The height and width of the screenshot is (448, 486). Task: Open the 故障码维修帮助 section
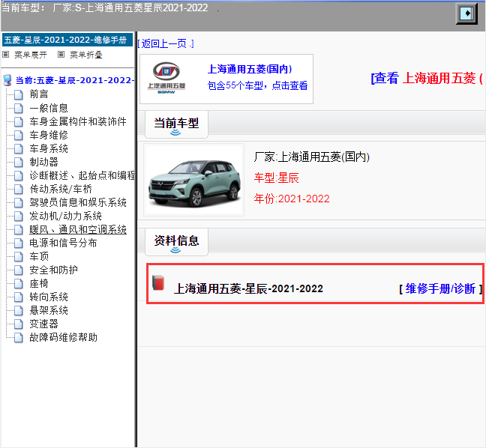[63, 337]
